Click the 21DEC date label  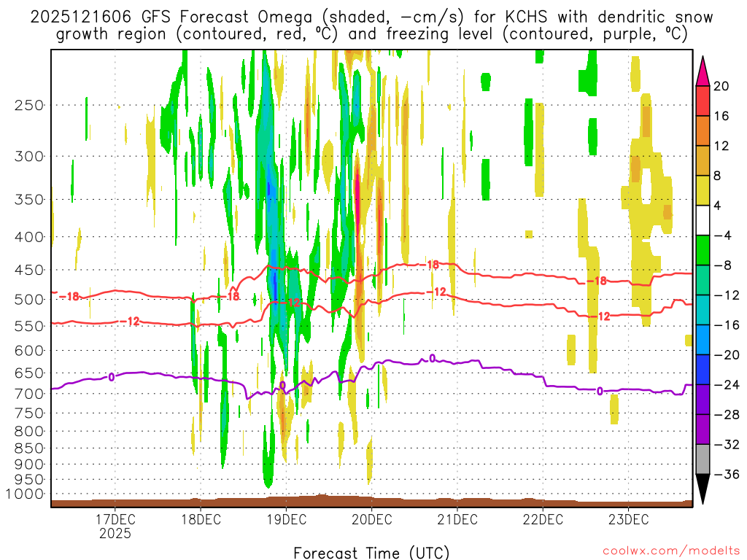pos(457,519)
